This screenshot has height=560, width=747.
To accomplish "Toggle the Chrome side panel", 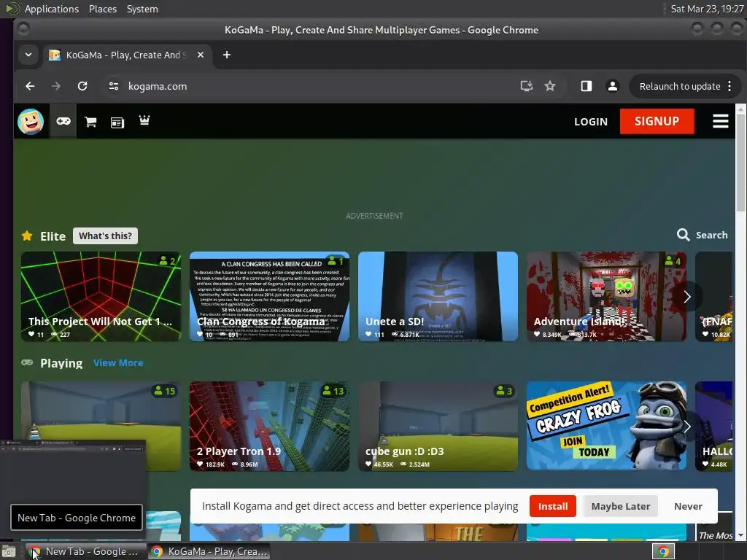I will click(587, 86).
